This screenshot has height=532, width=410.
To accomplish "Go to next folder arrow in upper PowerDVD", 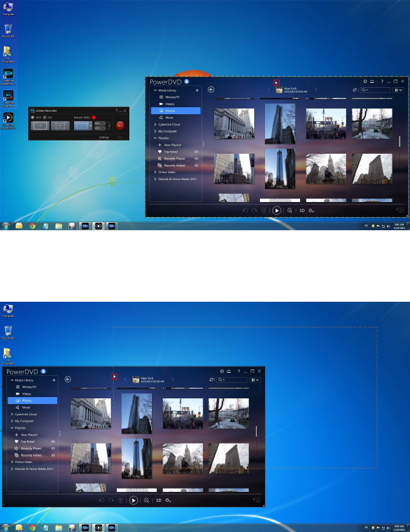I will click(x=316, y=90).
